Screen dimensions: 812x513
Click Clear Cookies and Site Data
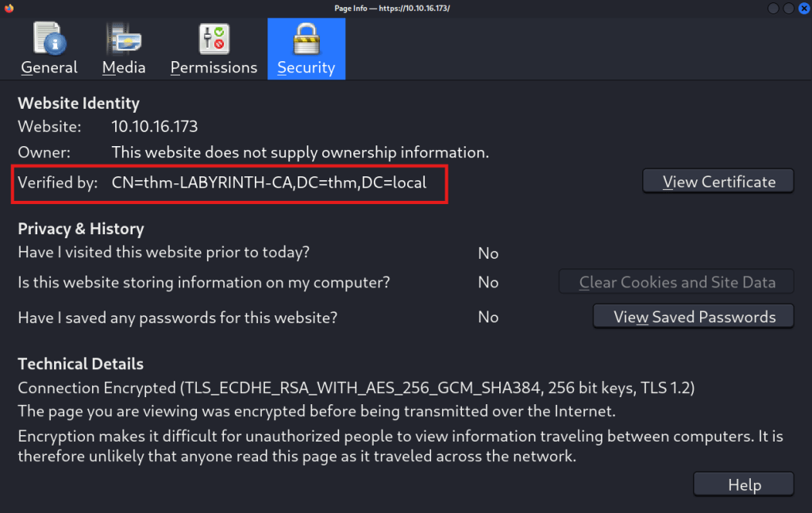pos(677,283)
